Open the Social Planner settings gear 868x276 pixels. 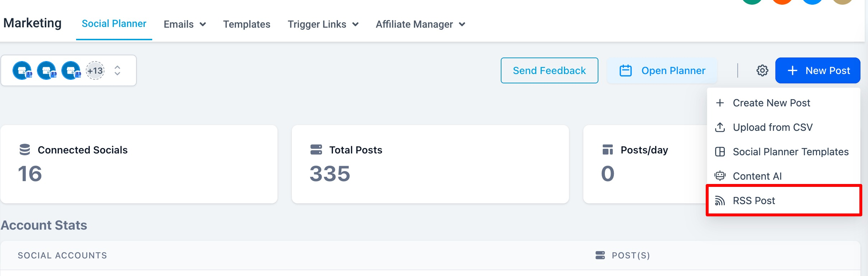pyautogui.click(x=762, y=70)
